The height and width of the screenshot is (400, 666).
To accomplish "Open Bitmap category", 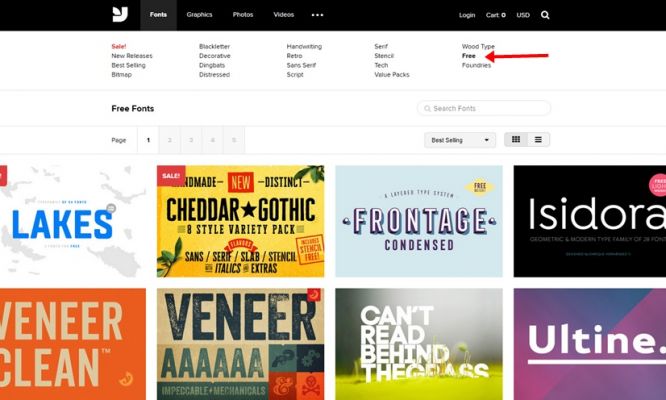I will (121, 74).
